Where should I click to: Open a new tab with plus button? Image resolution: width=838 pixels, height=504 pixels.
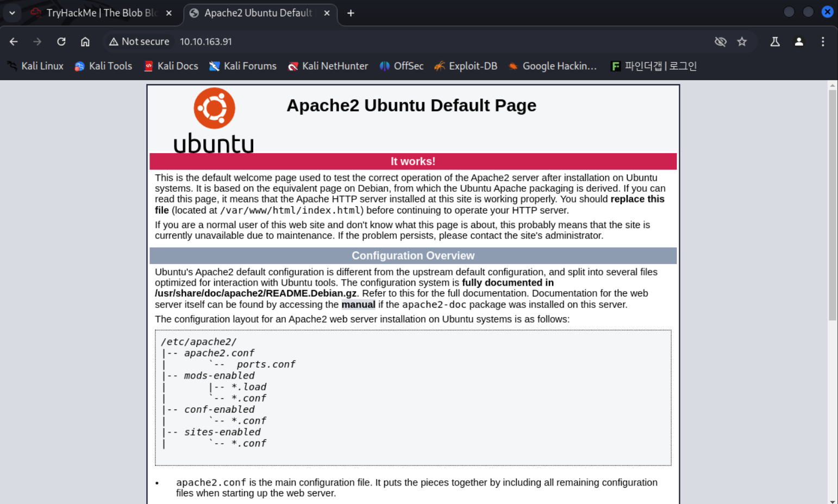coord(351,13)
